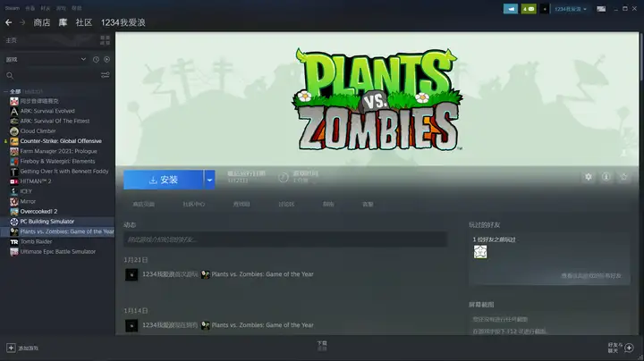Open the blue announcements icon
Viewport: 644px width, 361px height.
(511, 9)
